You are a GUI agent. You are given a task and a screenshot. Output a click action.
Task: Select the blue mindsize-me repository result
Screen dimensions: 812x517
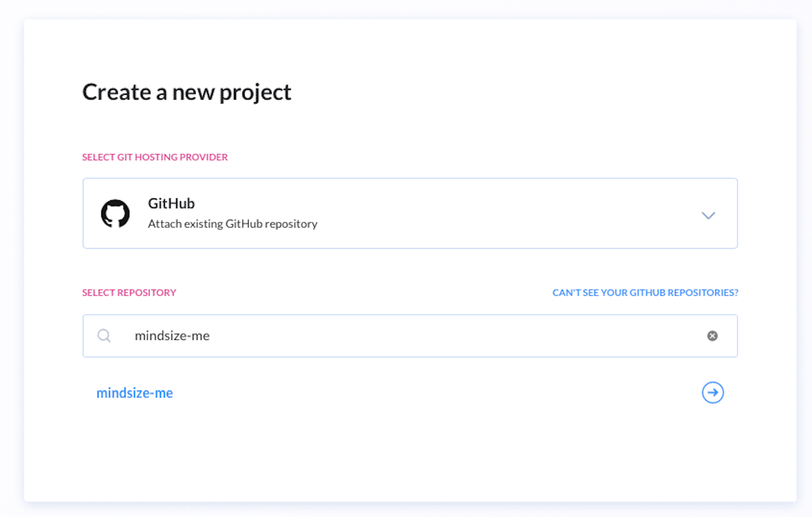[135, 393]
